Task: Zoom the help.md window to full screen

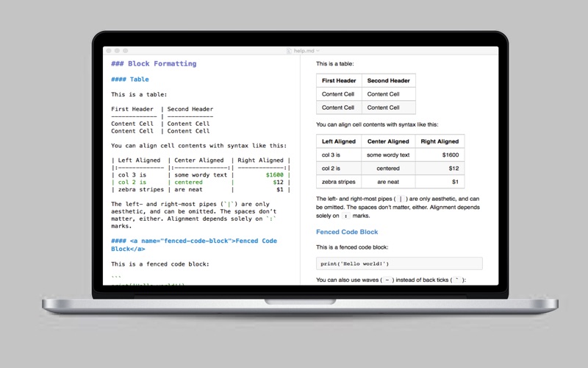Action: 125,51
